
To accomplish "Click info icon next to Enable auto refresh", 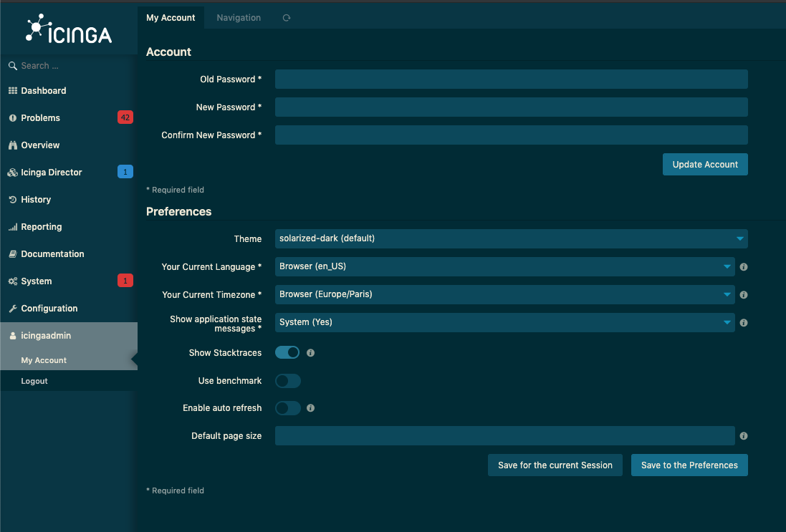I will [310, 408].
